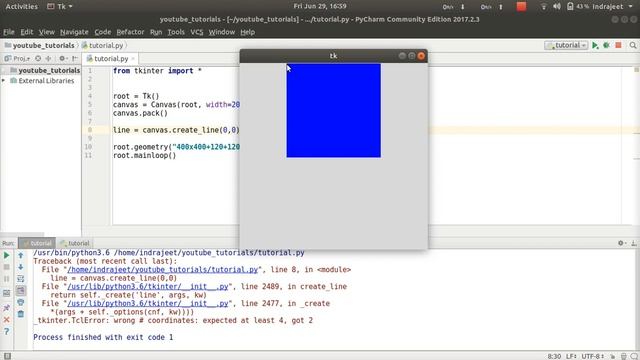Click the clock showing Fri Jun 29
Screen dimensions: 640x360
320,7
